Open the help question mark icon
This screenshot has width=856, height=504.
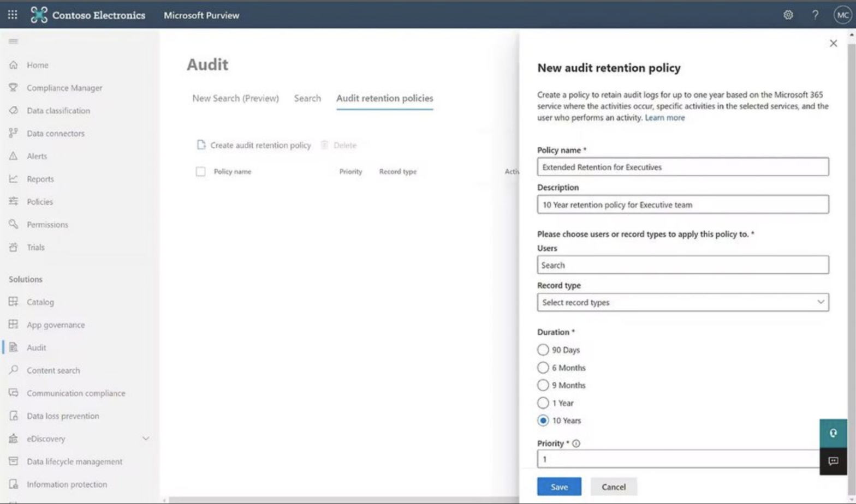click(x=815, y=15)
